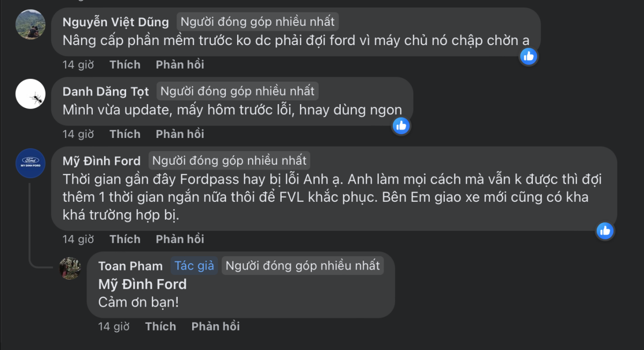
Task: Click the 14 giờ timestamp under Toan Pham's reply
Action: tap(114, 326)
